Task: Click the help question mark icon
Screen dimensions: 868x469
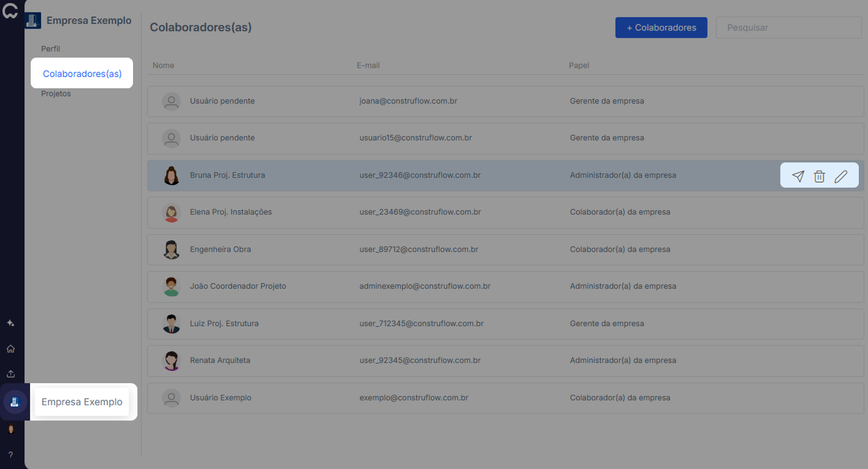Action: coord(10,455)
